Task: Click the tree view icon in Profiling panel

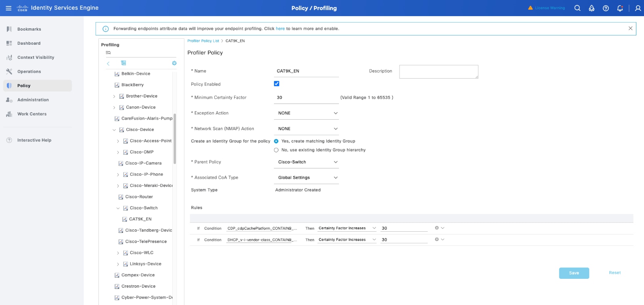Action: point(123,63)
